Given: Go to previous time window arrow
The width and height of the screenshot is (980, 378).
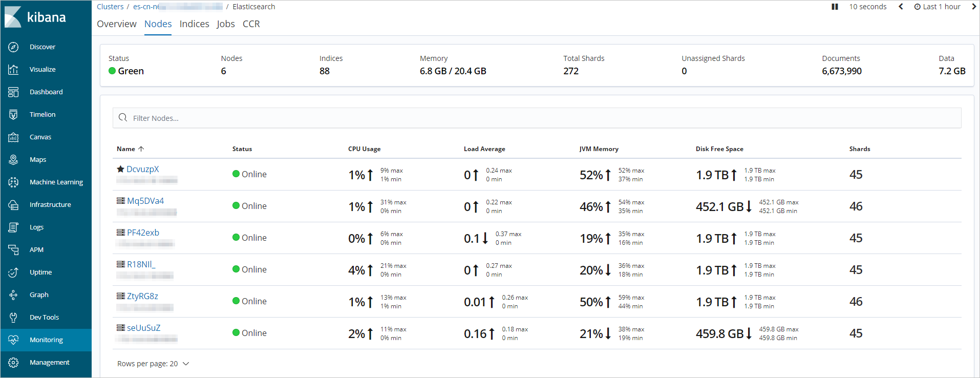Looking at the screenshot, I should 901,7.
